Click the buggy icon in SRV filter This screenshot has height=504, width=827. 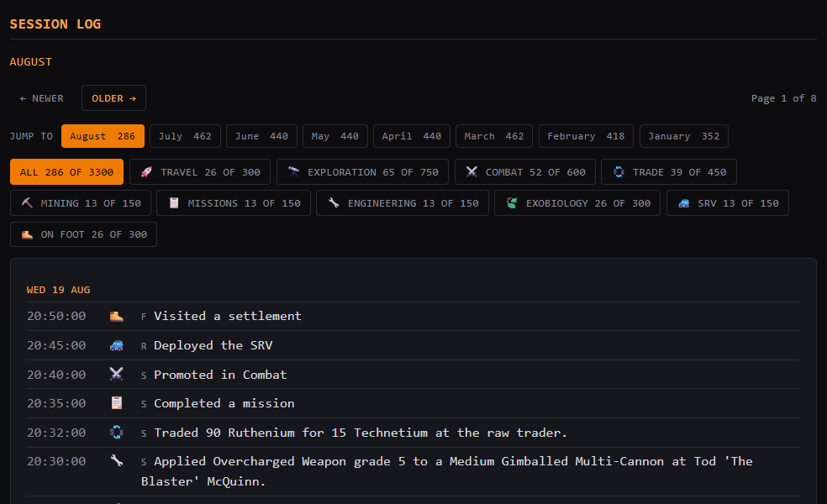pyautogui.click(x=684, y=203)
